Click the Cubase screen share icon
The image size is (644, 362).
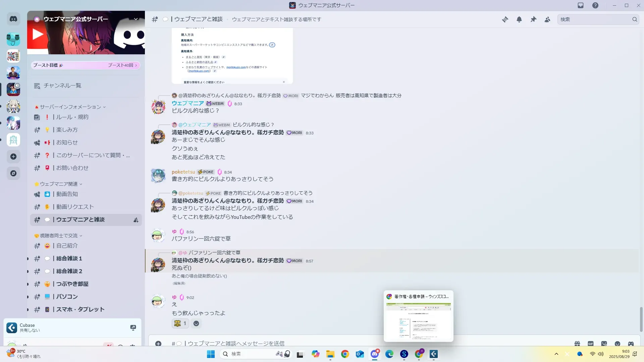(133, 327)
